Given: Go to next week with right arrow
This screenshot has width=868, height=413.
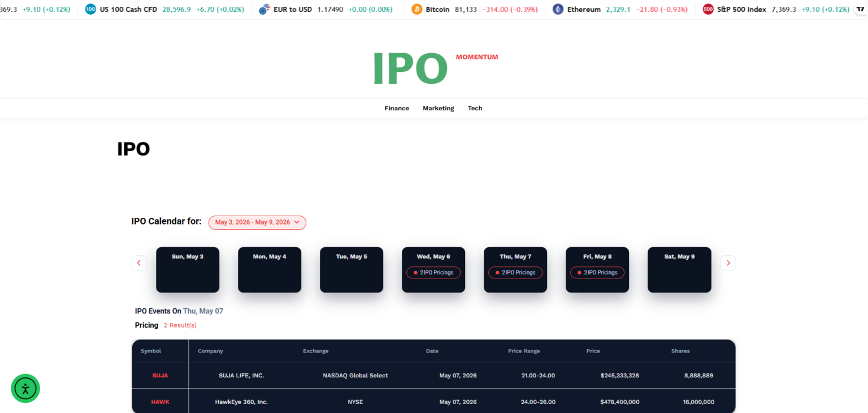Looking at the screenshot, I should pyautogui.click(x=728, y=263).
